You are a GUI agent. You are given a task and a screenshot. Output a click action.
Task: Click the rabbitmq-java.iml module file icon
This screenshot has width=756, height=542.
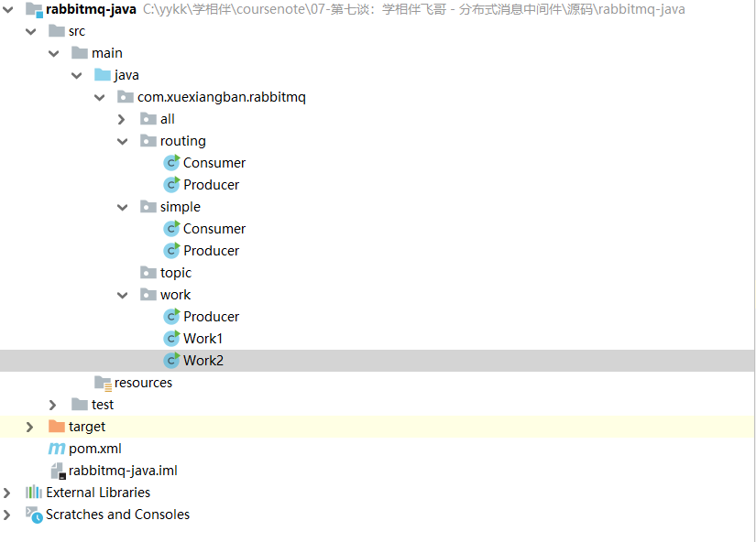58,471
